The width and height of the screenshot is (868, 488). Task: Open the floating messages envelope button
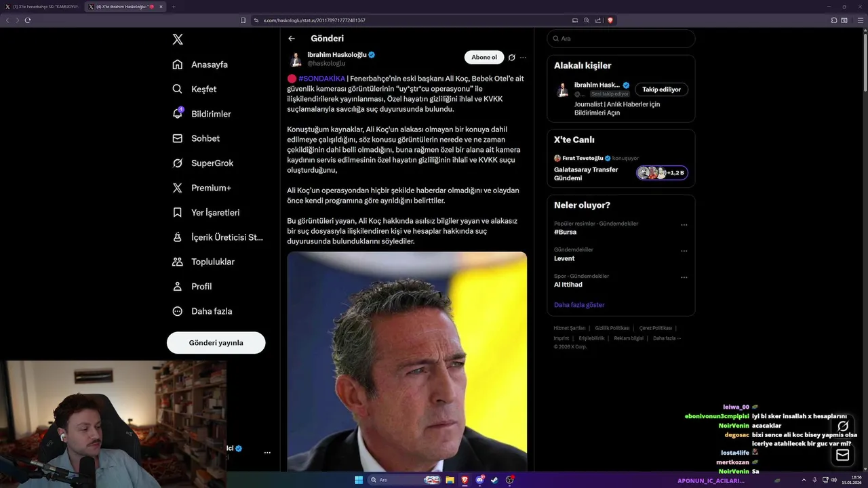[x=843, y=455]
